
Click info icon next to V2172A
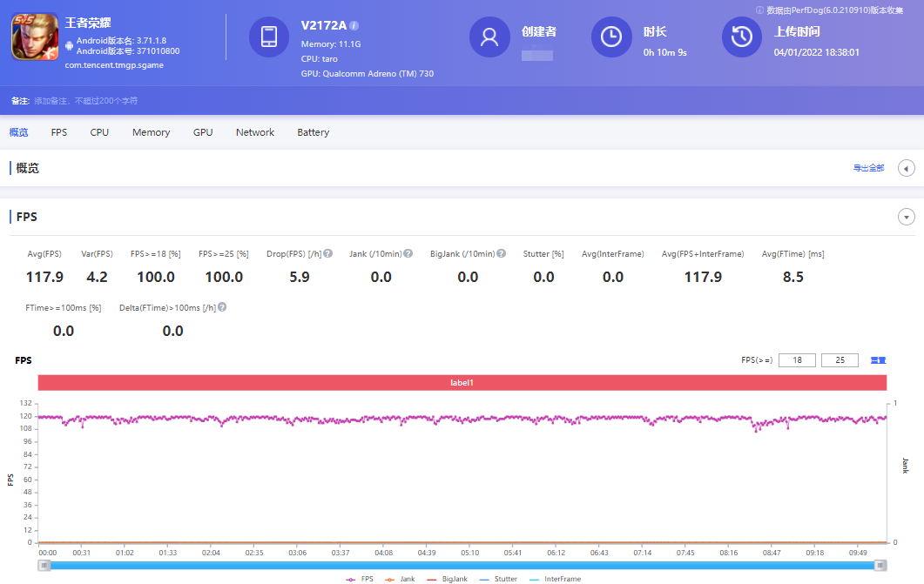[x=354, y=26]
